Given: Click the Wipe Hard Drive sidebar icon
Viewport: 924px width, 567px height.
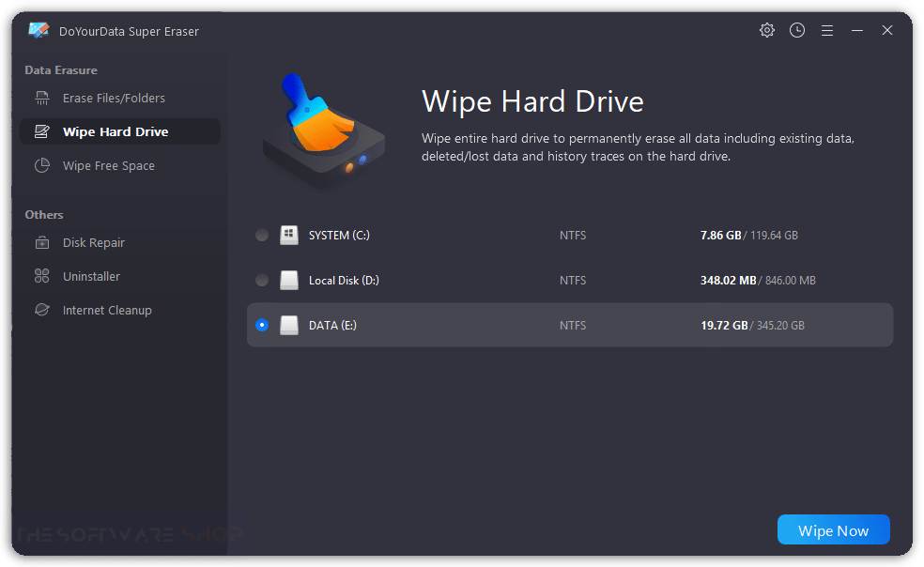Looking at the screenshot, I should point(42,131).
